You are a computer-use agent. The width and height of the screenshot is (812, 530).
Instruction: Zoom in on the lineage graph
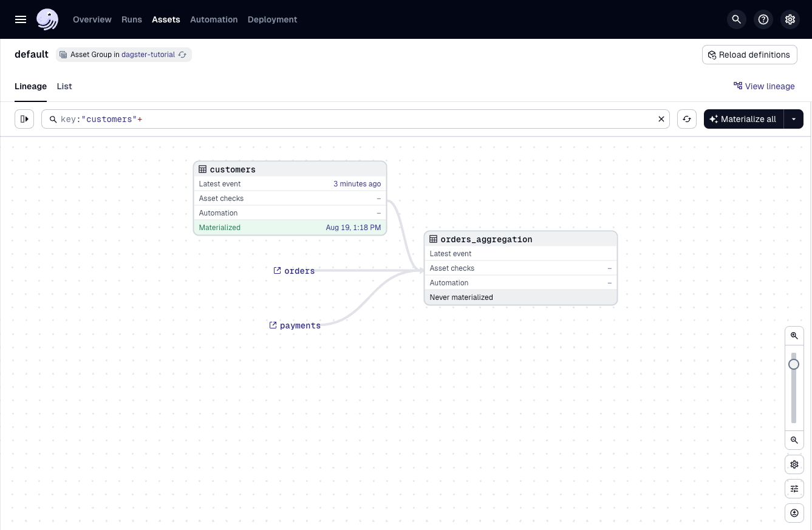(x=794, y=336)
